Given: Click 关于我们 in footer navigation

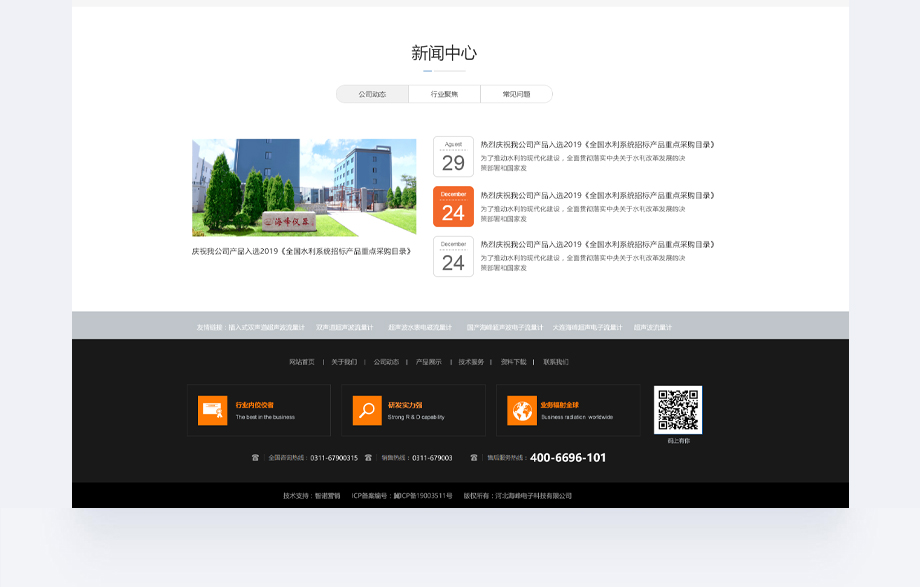Looking at the screenshot, I should [344, 362].
